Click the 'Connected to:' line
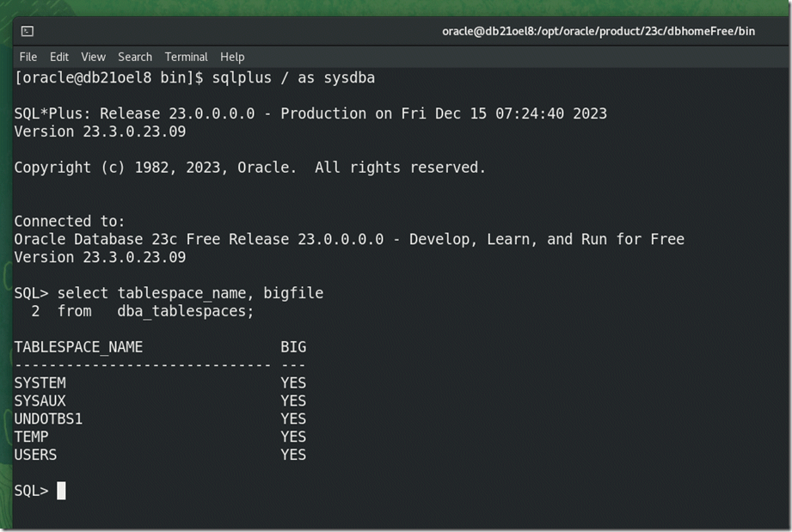 (x=70, y=221)
